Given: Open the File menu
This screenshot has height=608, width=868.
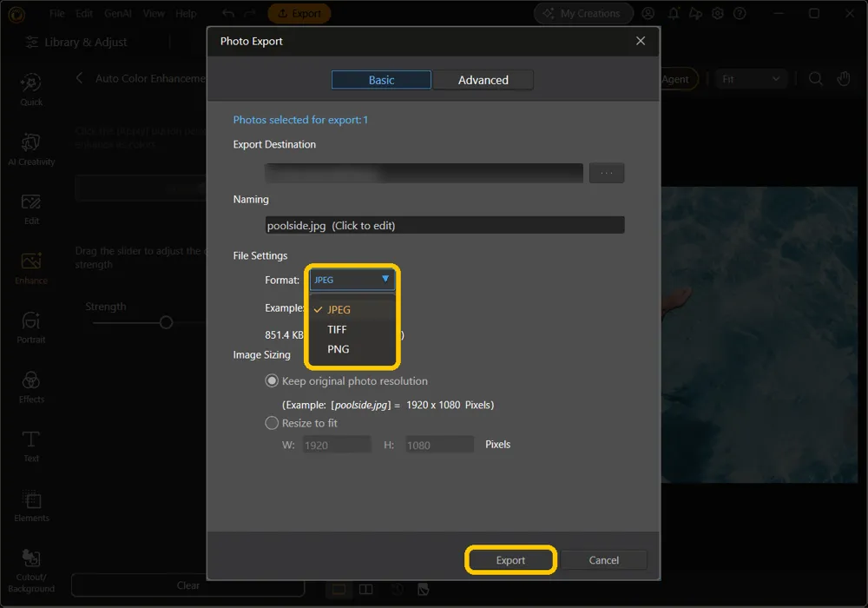Looking at the screenshot, I should pyautogui.click(x=57, y=13).
